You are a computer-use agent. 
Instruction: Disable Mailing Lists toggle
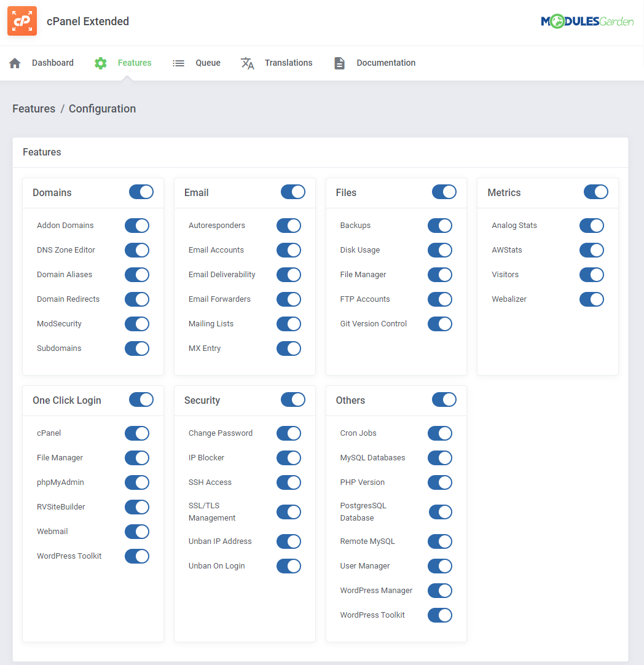click(289, 324)
